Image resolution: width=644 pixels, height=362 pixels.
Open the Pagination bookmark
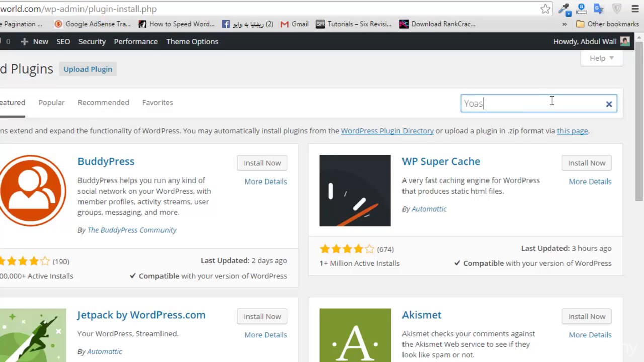[21, 24]
